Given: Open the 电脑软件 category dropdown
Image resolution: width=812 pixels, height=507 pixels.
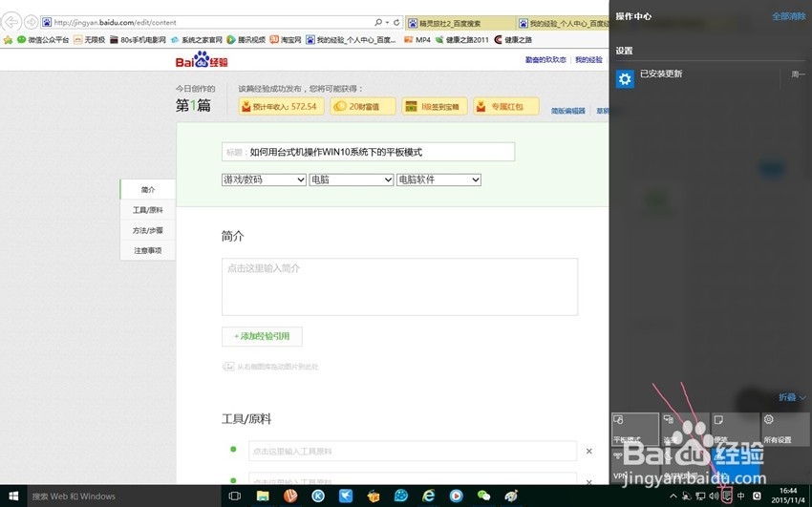Looking at the screenshot, I should click(438, 180).
